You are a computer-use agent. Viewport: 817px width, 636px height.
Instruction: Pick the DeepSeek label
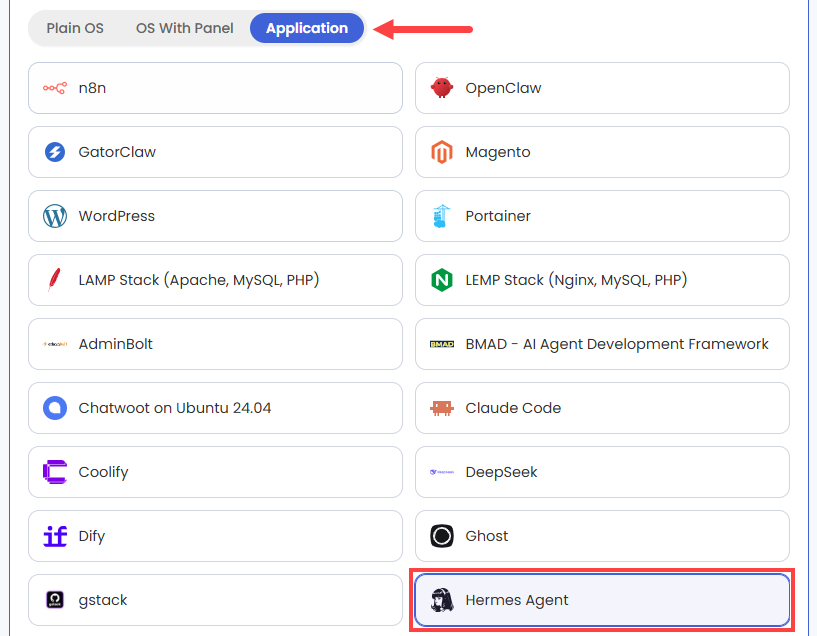501,472
